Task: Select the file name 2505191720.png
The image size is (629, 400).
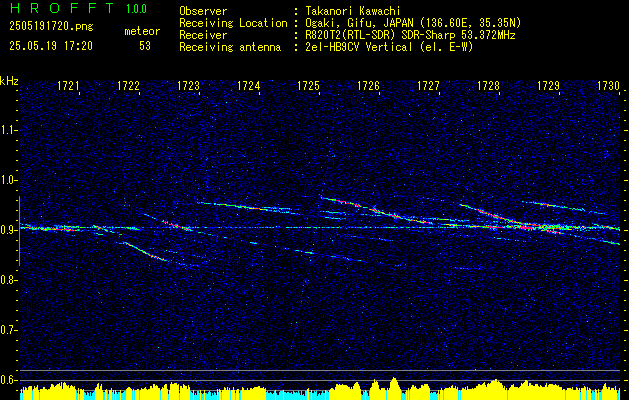Action: pyautogui.click(x=51, y=27)
